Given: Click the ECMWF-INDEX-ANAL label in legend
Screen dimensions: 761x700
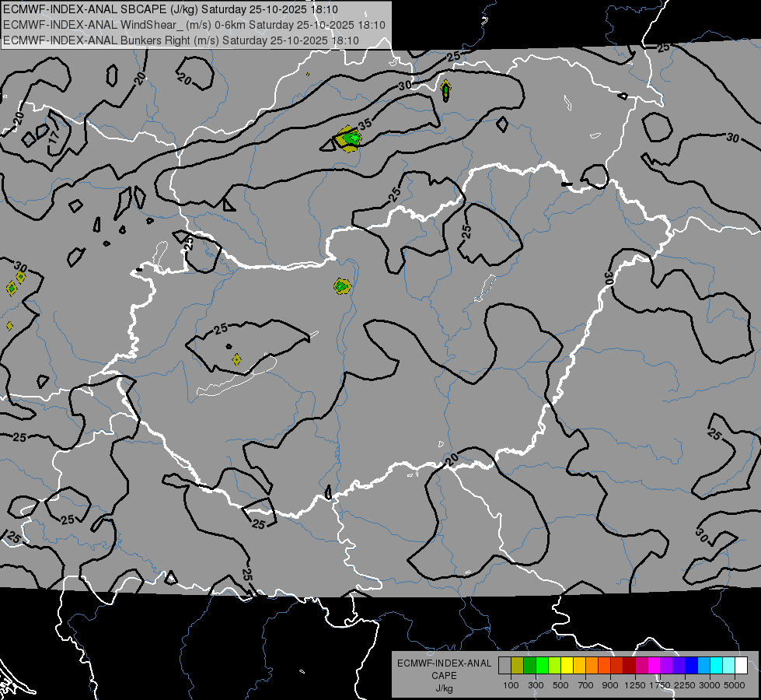Looking at the screenshot, I should point(444,663).
